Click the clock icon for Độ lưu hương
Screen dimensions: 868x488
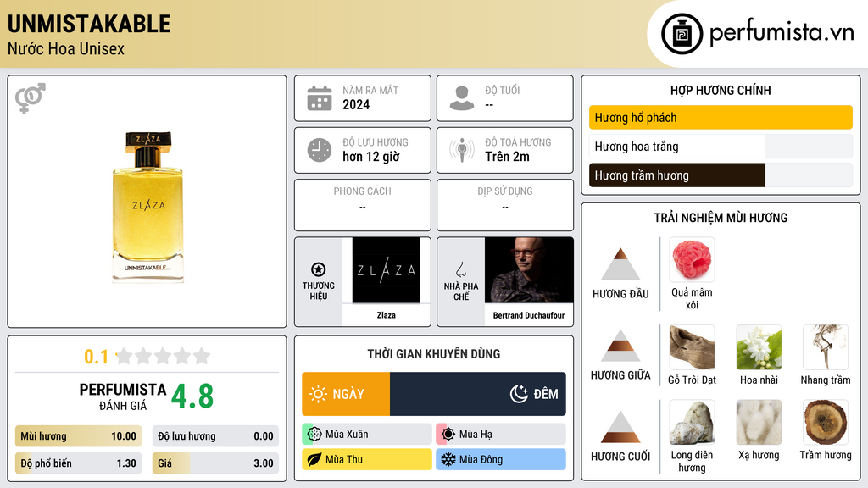point(320,150)
